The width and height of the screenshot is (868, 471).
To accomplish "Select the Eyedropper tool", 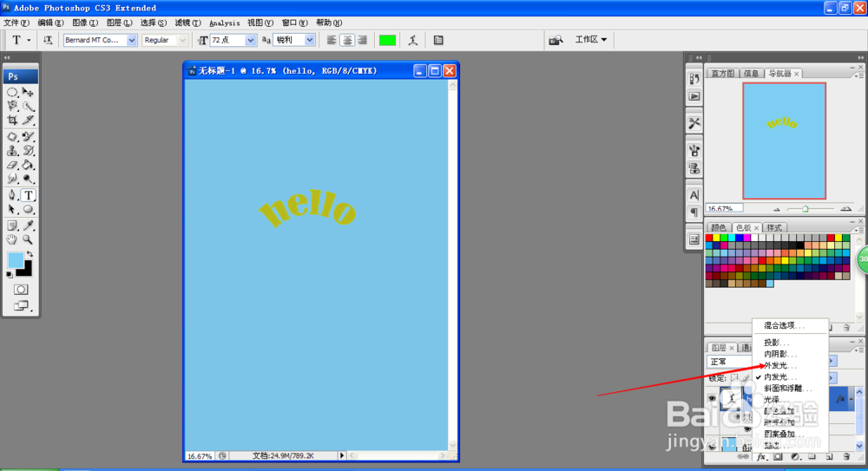I will (x=29, y=226).
